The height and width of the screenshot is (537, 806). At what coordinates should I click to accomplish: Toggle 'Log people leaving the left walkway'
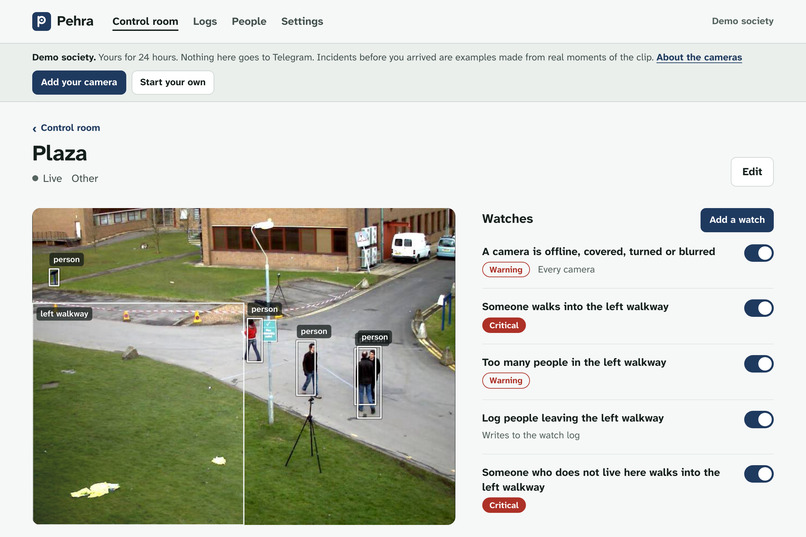(x=759, y=419)
